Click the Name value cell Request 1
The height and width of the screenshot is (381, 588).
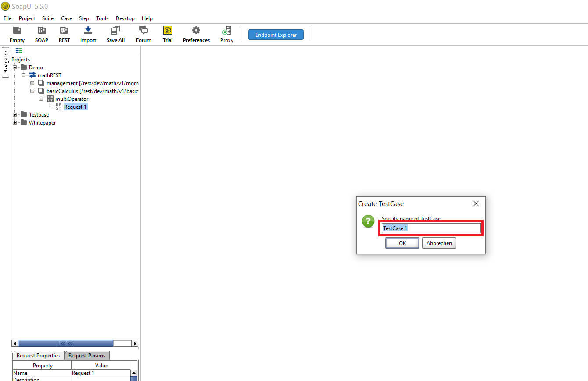point(101,373)
